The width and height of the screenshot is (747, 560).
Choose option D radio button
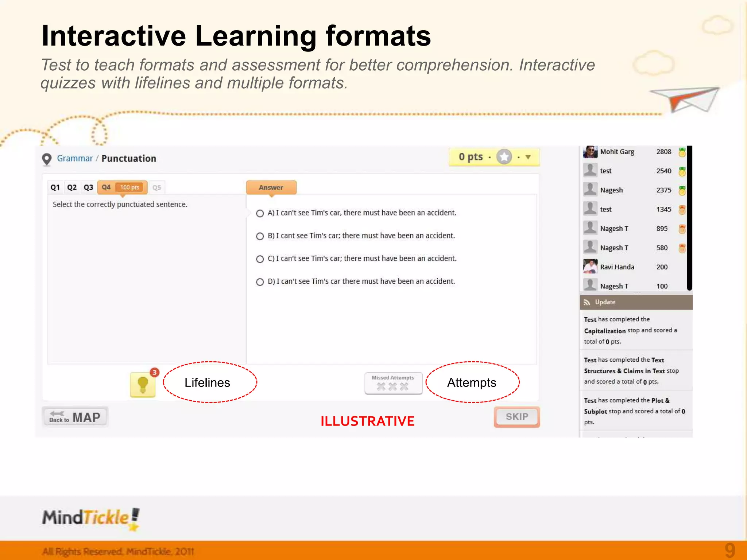click(x=260, y=282)
